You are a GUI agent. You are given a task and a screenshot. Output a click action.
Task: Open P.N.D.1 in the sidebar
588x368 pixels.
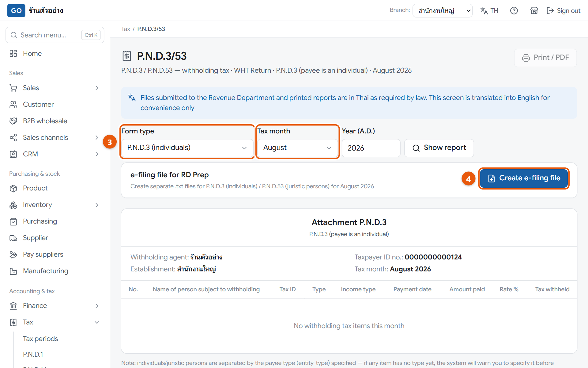click(33, 355)
